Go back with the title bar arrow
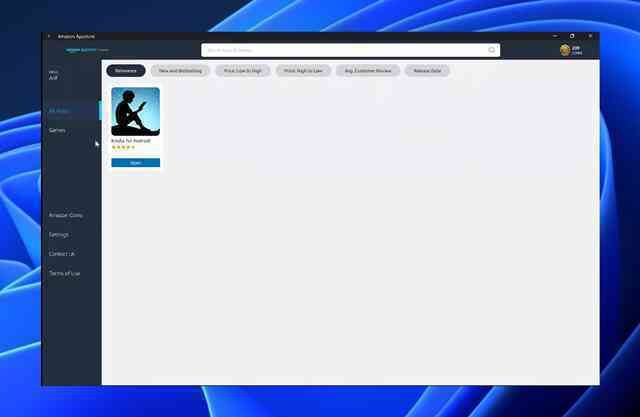The width and height of the screenshot is (640, 417). tap(49, 36)
